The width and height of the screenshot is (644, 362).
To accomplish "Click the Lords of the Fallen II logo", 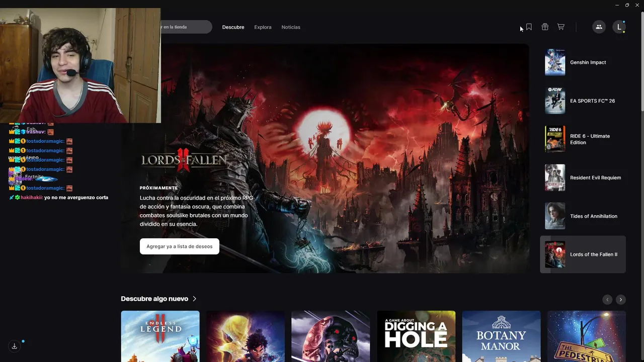I will click(184, 161).
